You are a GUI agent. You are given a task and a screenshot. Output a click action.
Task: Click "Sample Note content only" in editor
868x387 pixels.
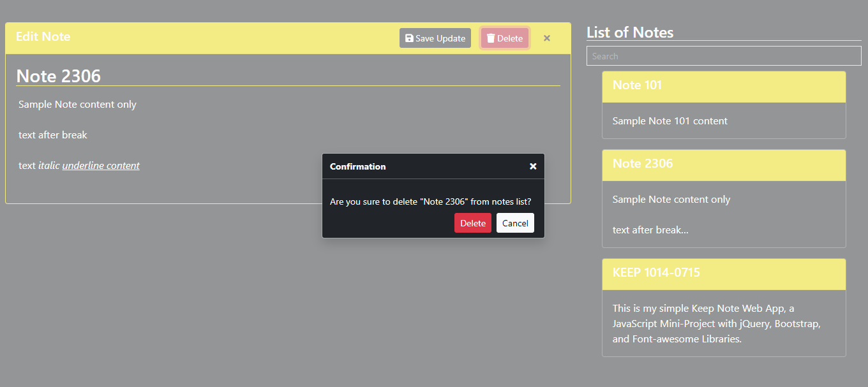point(77,105)
